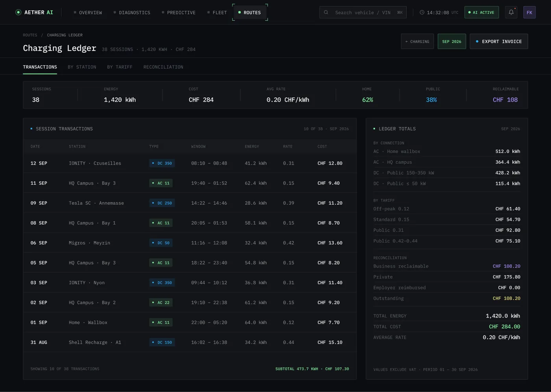Select the Transactions tab

(x=40, y=67)
